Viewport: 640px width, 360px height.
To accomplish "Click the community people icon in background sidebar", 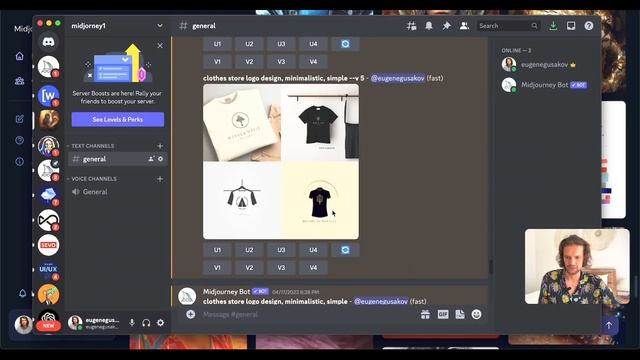I will point(20,81).
